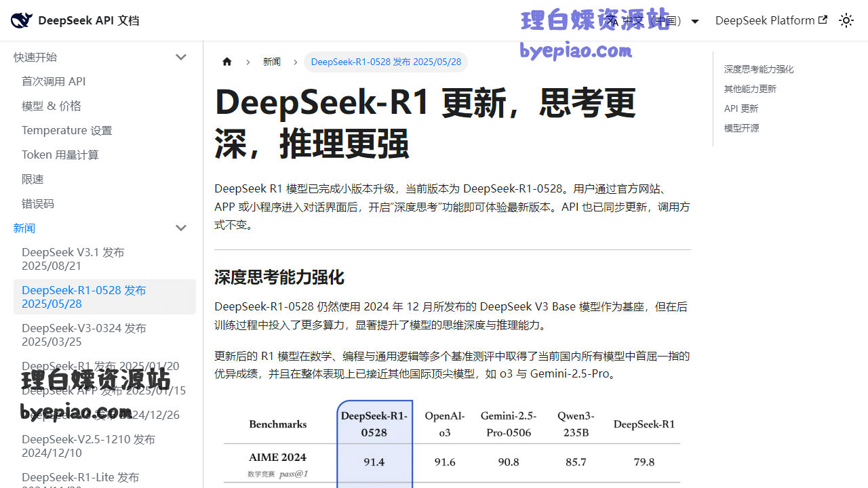Image resolution: width=868 pixels, height=488 pixels.
Task: Go to home via breadcrumb house icon
Action: [227, 62]
